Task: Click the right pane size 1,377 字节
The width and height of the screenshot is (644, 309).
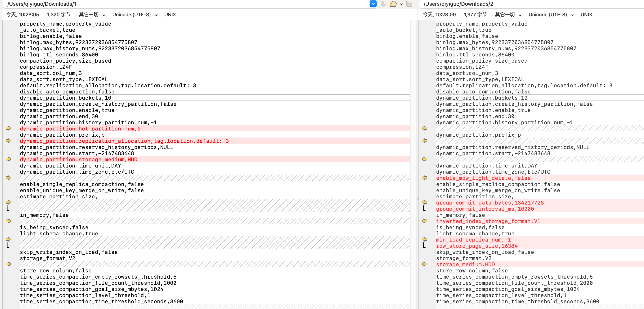Action: tap(475, 15)
